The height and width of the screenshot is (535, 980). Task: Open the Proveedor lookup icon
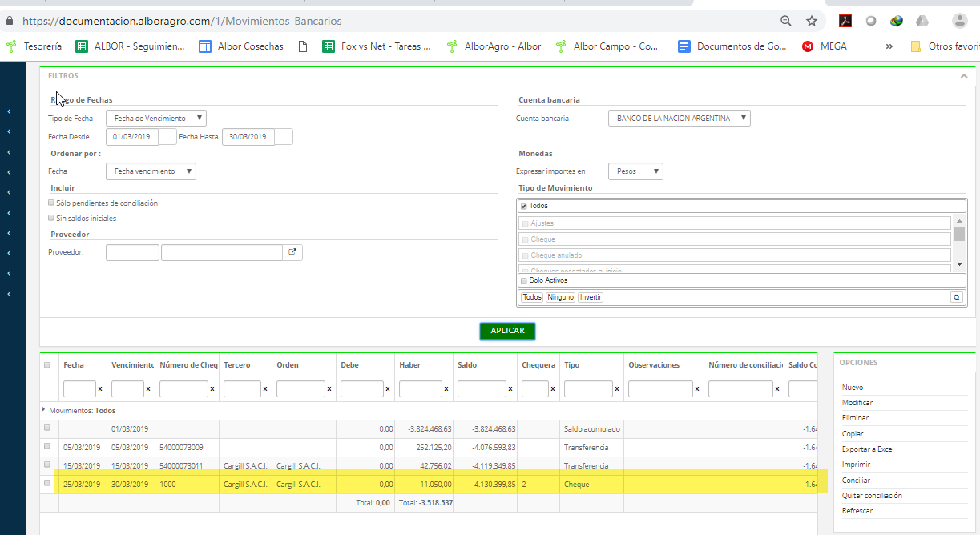tap(292, 252)
